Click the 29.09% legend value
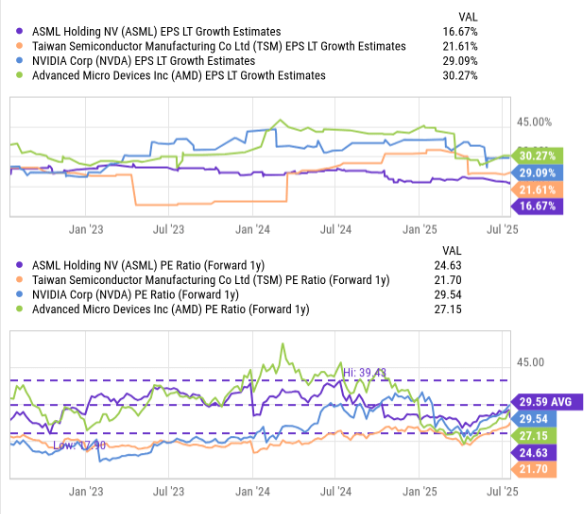 coord(460,61)
